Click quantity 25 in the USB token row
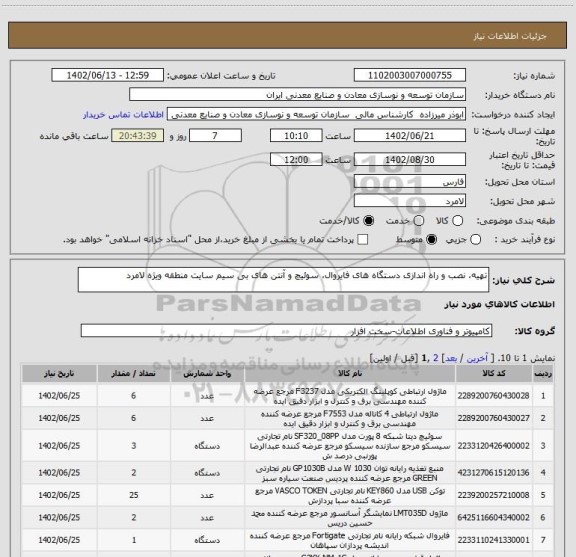The width and height of the screenshot is (576, 557). 134,495
